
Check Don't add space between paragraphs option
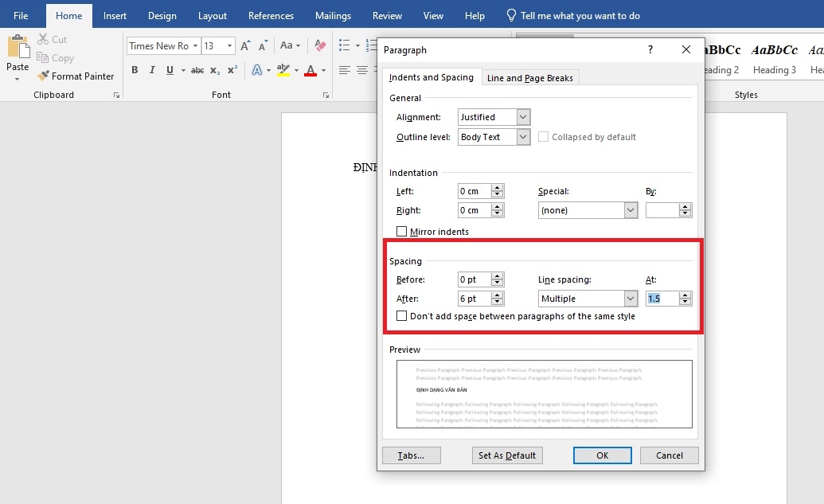[x=402, y=316]
